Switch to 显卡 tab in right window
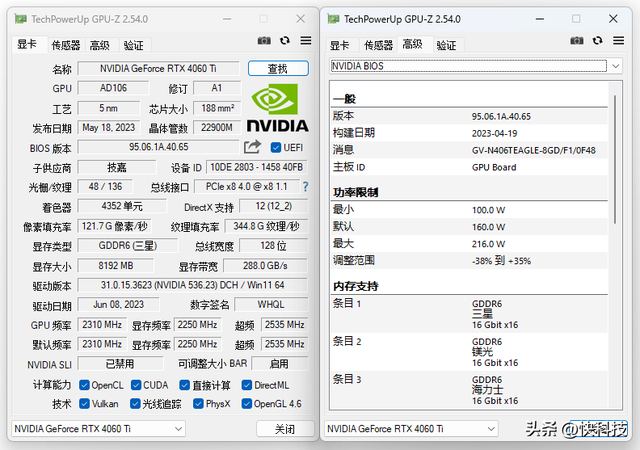640x450 pixels. tap(340, 45)
